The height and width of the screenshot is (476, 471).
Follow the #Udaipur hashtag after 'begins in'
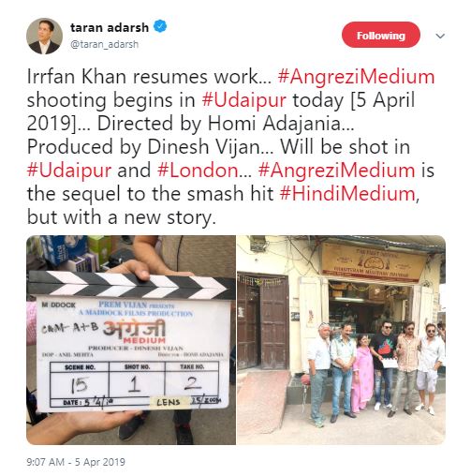coord(243,100)
